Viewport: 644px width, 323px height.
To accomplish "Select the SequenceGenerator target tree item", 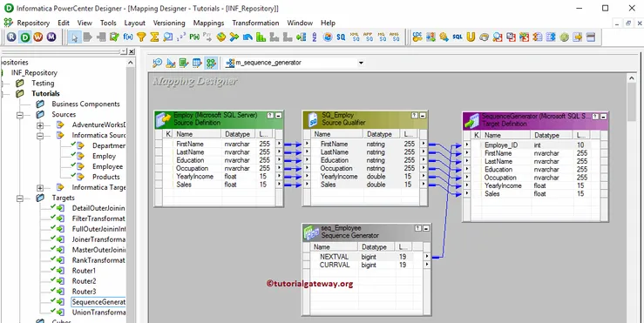I will click(98, 302).
